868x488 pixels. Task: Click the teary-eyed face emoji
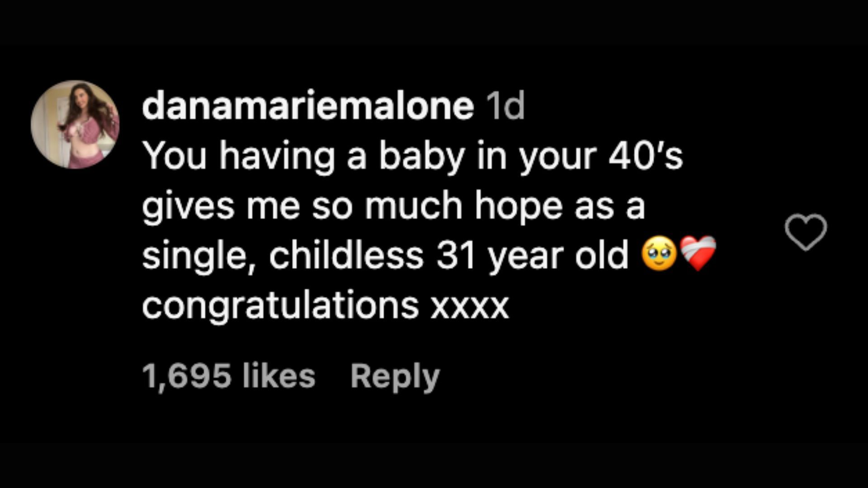point(659,254)
